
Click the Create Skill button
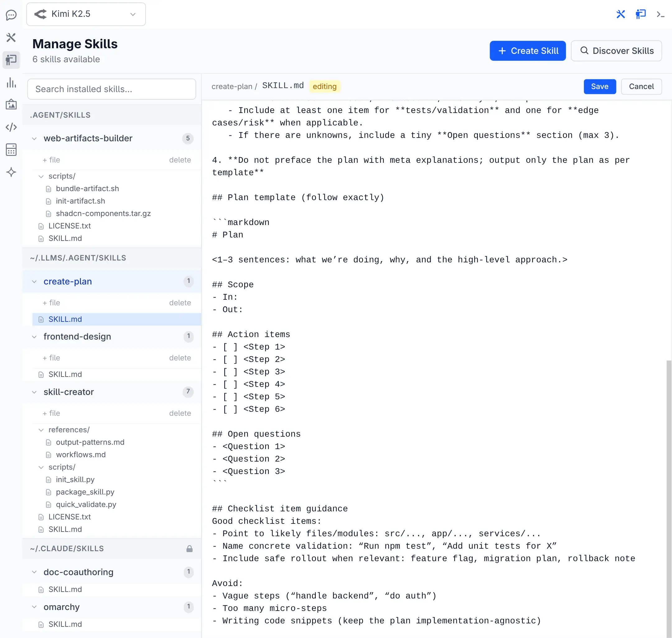pyautogui.click(x=527, y=51)
